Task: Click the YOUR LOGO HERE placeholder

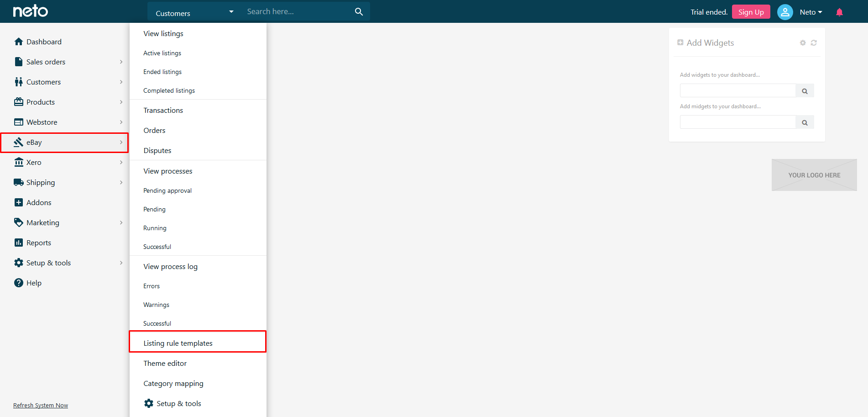Action: pos(814,175)
